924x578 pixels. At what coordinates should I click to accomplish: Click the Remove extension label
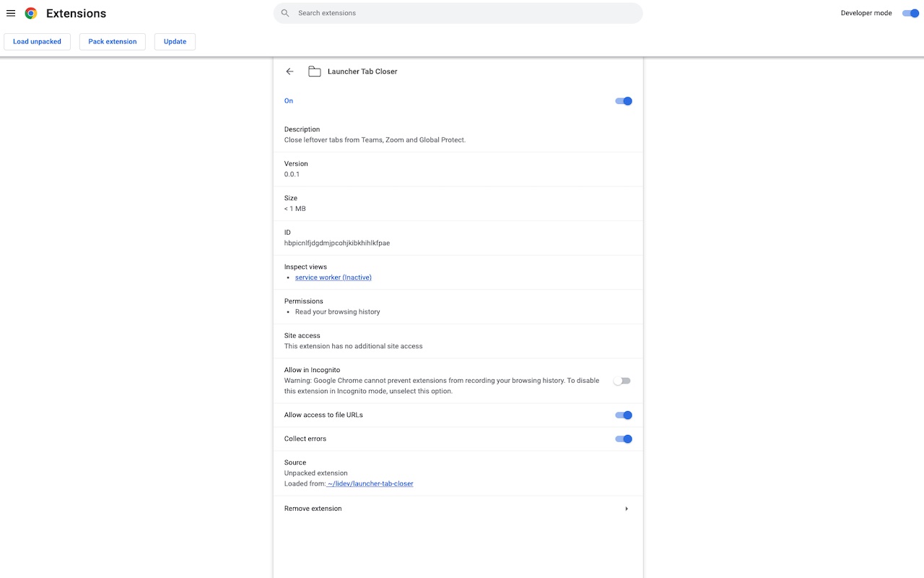(313, 509)
